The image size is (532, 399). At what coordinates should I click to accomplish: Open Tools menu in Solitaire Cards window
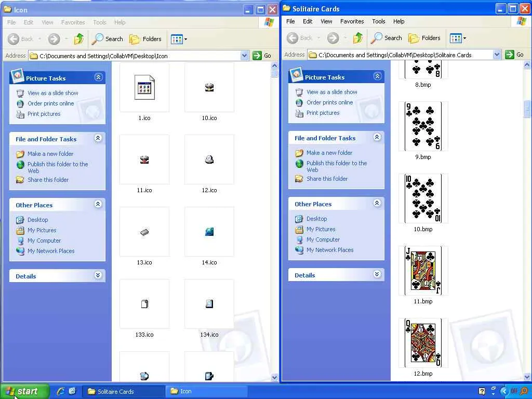click(378, 21)
